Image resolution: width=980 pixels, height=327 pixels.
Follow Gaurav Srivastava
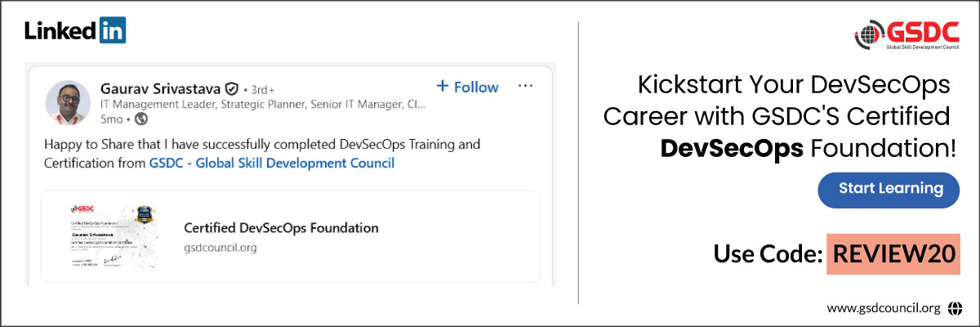[467, 87]
